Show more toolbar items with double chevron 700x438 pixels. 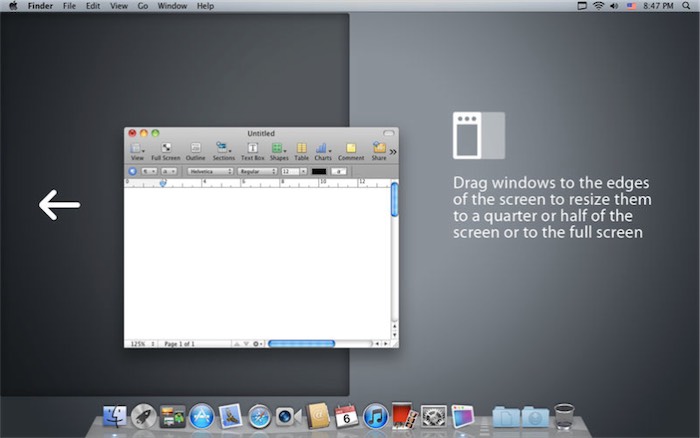coord(393,152)
